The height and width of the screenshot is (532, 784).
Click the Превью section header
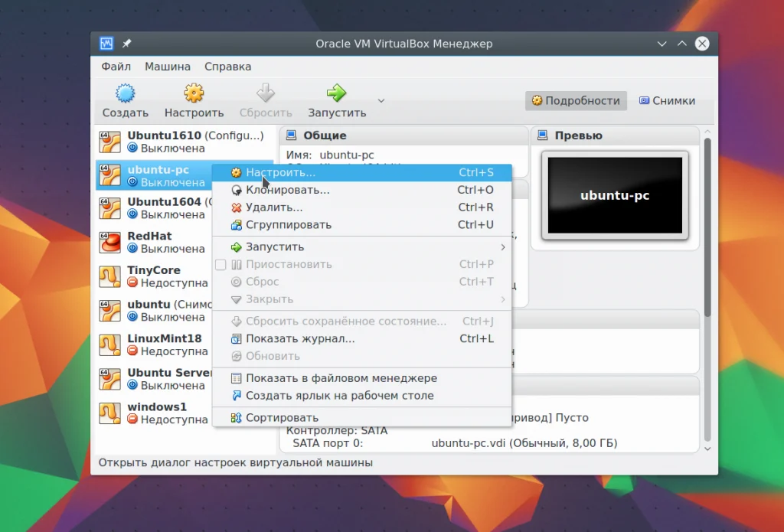point(615,135)
